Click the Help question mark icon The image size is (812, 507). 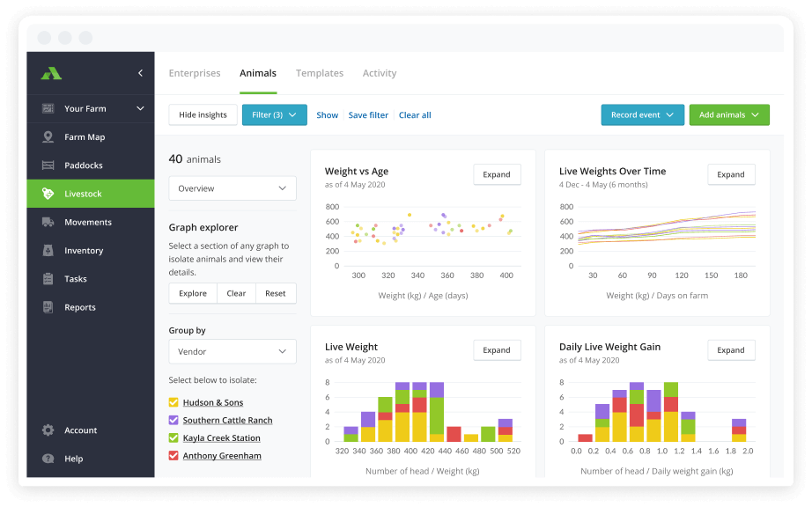(x=48, y=459)
